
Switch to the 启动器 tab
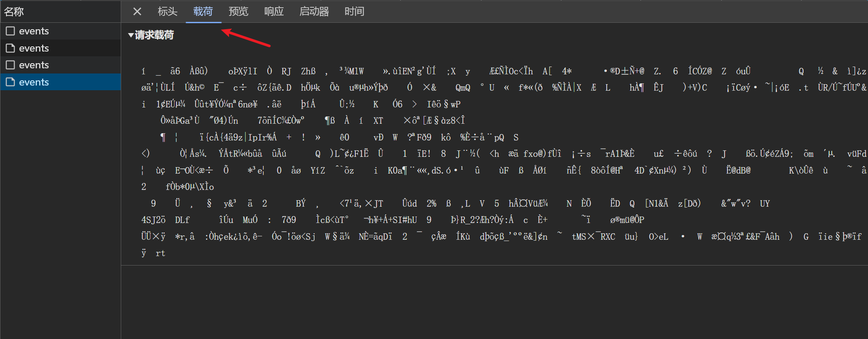point(314,12)
